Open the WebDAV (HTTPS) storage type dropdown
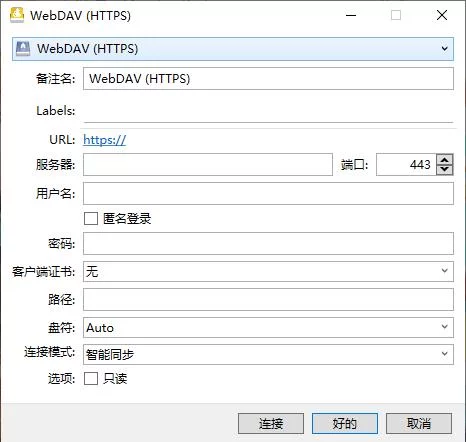The width and height of the screenshot is (466, 442). (x=233, y=49)
